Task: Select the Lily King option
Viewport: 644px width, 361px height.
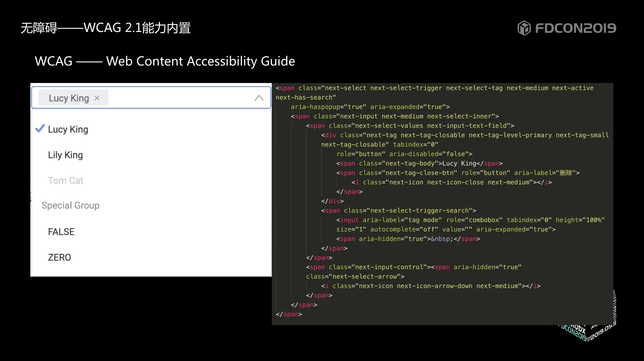Action: pos(65,155)
